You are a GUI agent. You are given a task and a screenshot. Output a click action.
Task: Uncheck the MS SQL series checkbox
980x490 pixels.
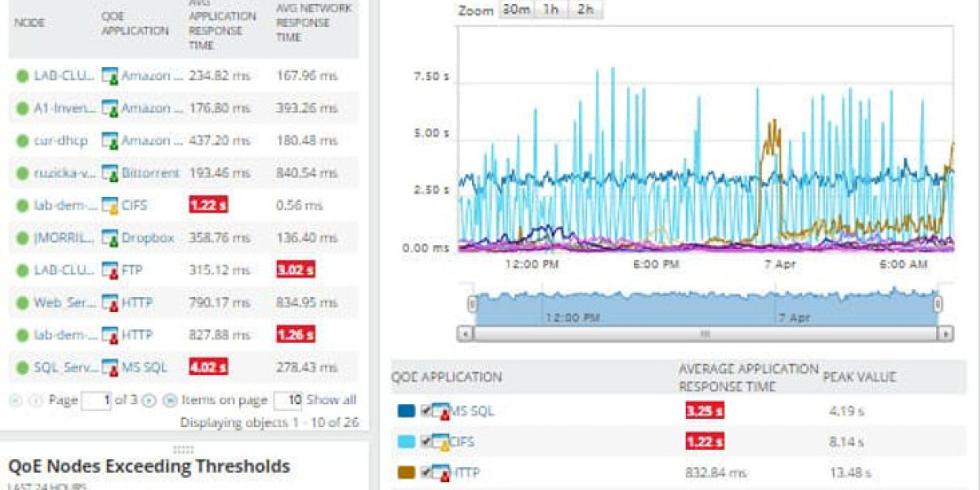[425, 411]
